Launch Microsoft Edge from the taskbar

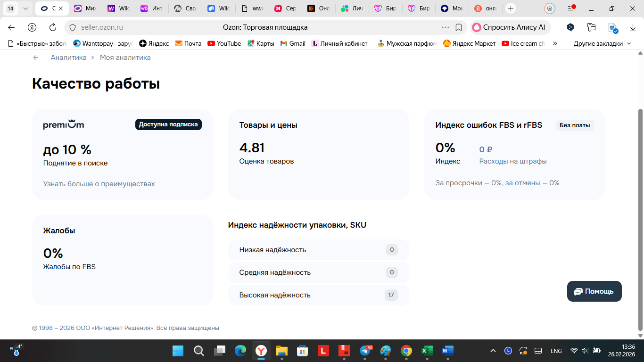point(240,351)
